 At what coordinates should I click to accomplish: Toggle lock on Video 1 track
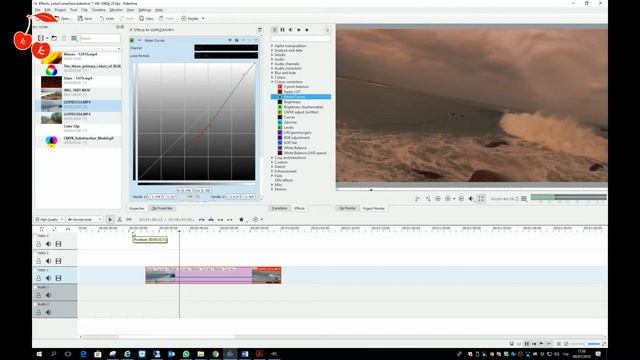point(38,278)
